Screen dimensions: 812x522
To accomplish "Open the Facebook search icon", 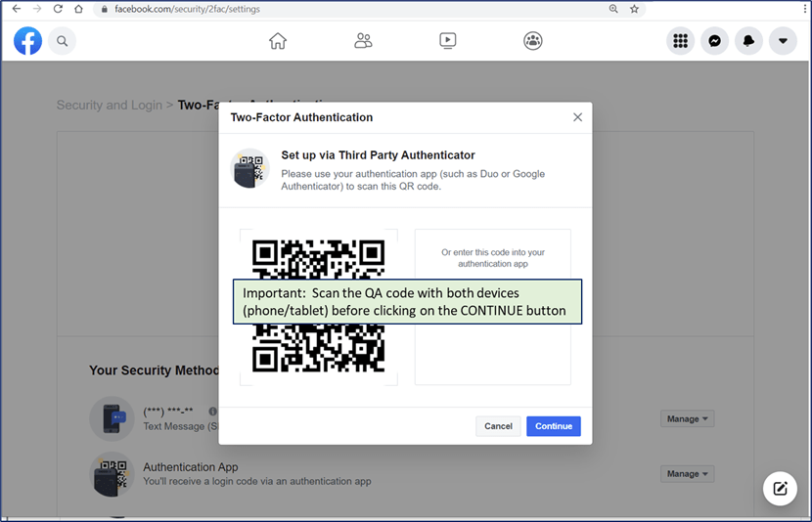I will coord(63,41).
